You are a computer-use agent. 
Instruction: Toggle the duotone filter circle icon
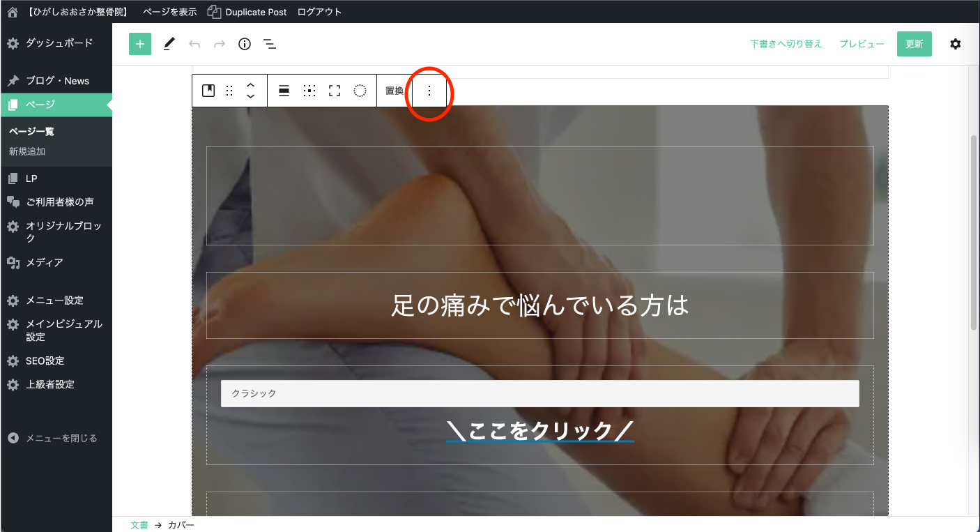(360, 91)
